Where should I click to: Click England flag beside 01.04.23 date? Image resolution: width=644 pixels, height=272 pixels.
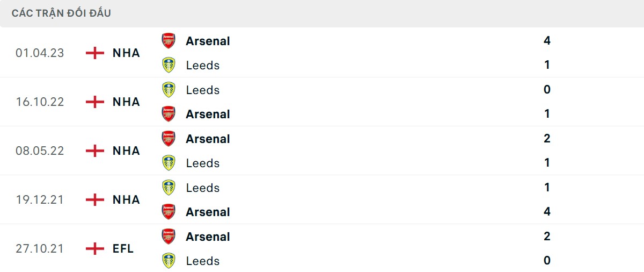(x=95, y=53)
